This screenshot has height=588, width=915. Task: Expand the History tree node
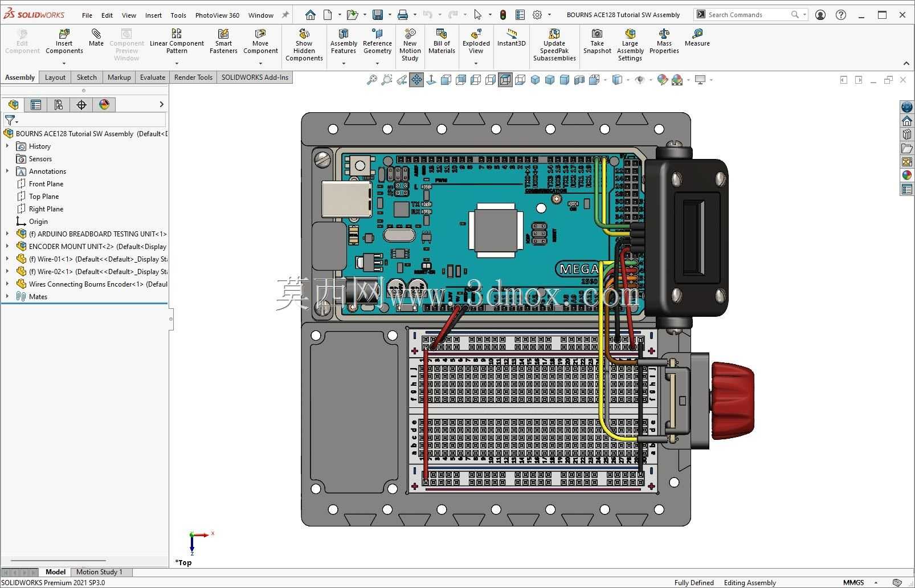pos(7,146)
